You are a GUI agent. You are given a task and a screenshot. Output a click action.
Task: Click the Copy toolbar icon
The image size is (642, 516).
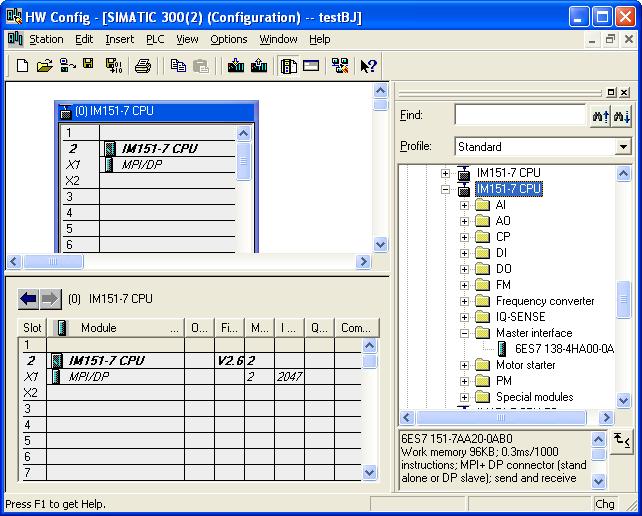pos(178,66)
